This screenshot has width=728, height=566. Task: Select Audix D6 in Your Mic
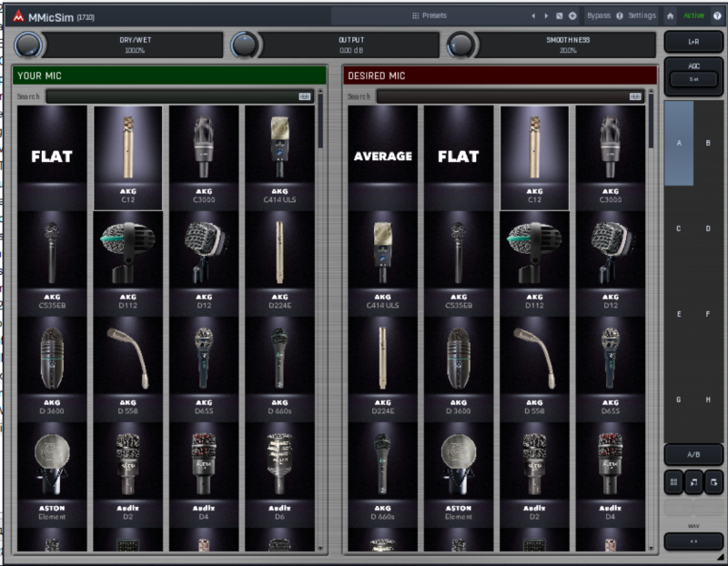pos(279,475)
